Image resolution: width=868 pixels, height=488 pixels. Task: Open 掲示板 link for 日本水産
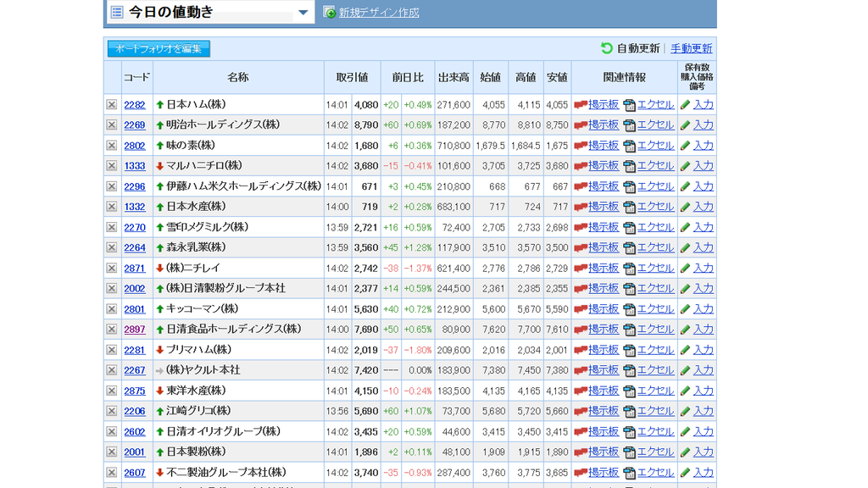click(604, 207)
